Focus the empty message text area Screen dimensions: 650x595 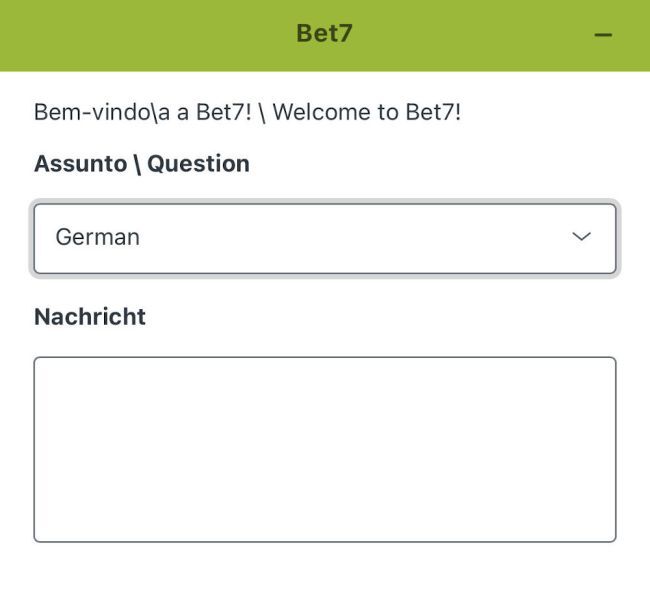[324, 449]
